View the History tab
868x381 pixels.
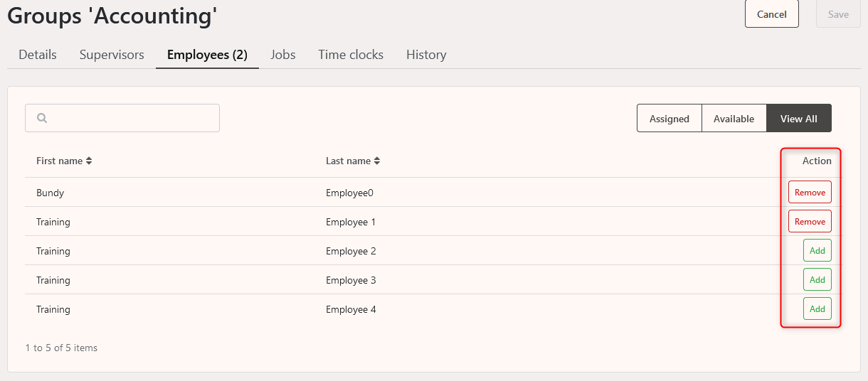pos(426,55)
